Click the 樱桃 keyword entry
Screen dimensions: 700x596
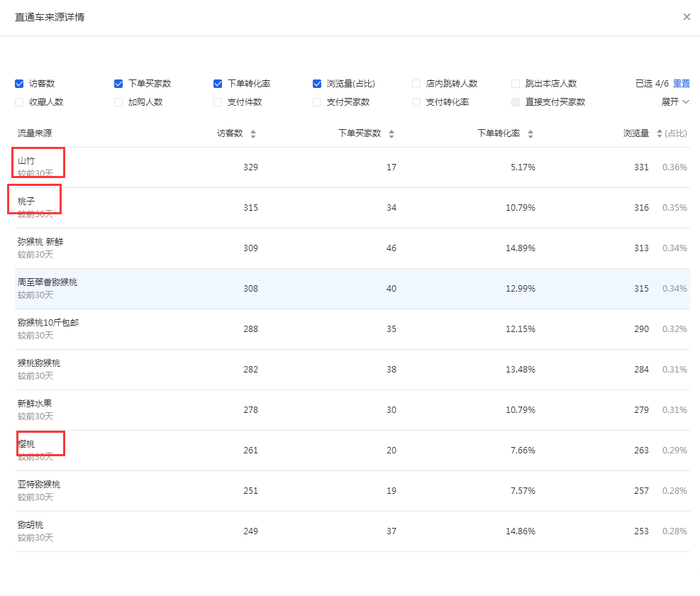(x=26, y=444)
